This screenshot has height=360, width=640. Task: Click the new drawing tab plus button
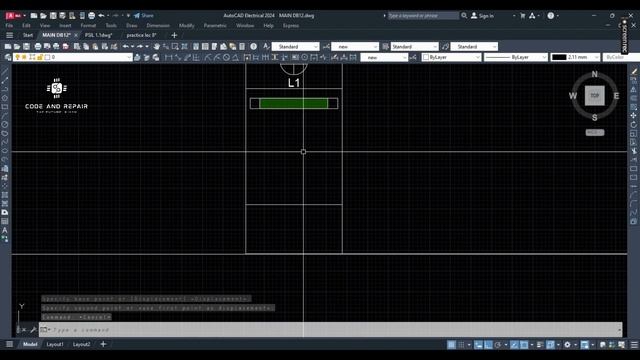click(174, 35)
